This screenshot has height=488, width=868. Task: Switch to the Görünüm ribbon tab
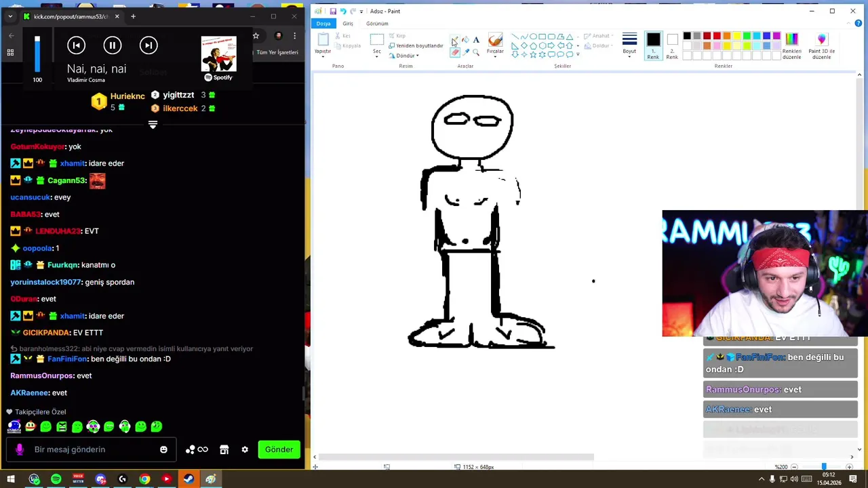tap(377, 24)
